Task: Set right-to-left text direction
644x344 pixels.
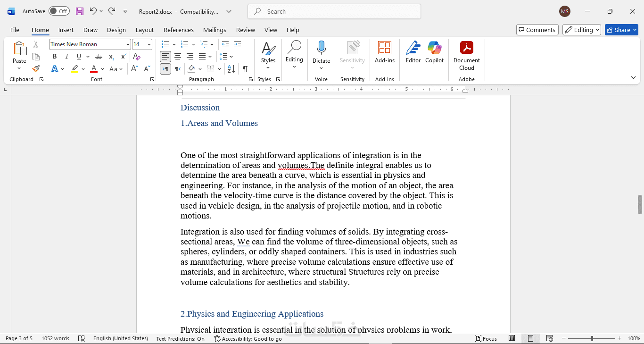Action: point(178,69)
